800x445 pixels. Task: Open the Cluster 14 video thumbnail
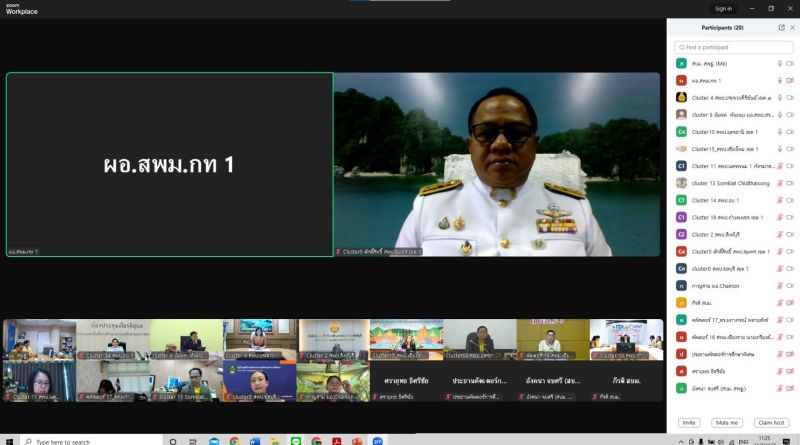(x=113, y=339)
